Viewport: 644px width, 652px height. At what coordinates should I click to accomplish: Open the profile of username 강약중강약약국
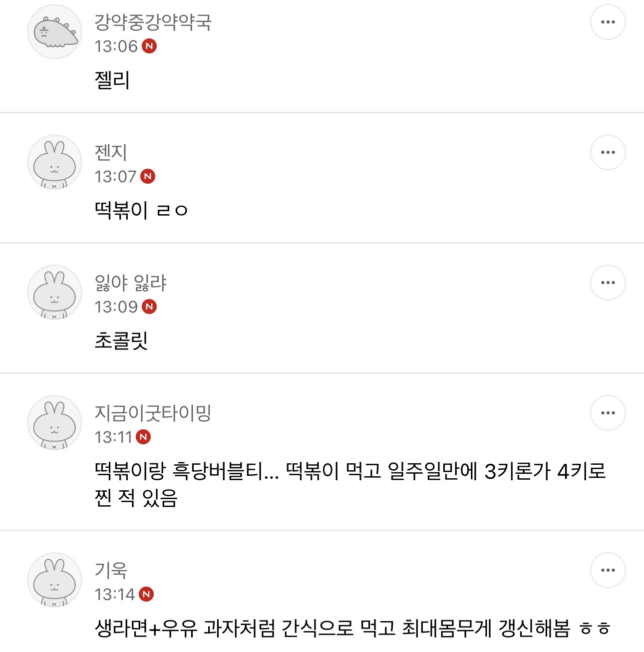pos(153,22)
